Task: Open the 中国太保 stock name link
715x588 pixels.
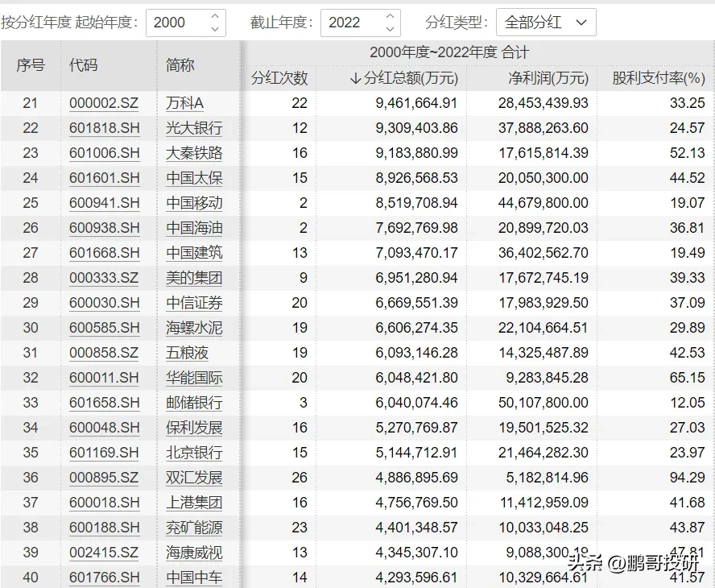Action: click(x=194, y=178)
